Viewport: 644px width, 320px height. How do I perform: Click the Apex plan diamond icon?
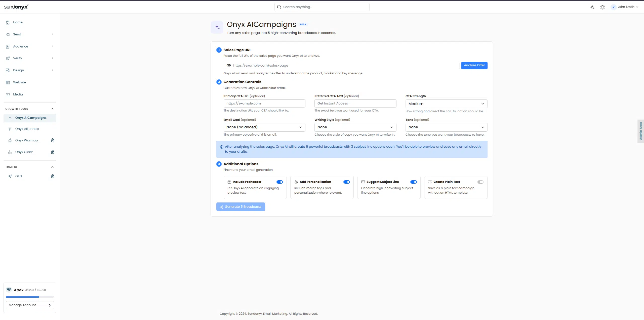click(x=9, y=290)
